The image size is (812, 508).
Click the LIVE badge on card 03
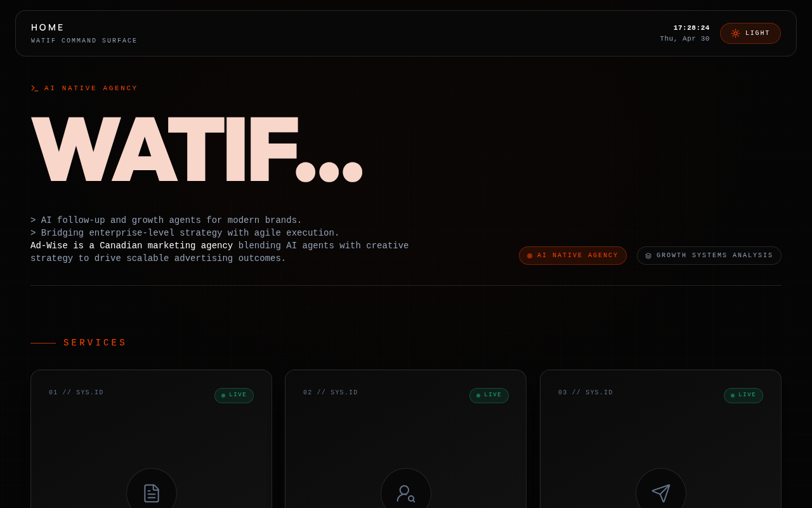743,396
